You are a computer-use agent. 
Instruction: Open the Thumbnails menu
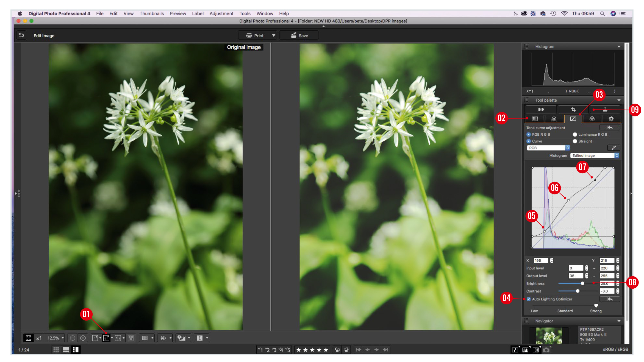click(x=151, y=13)
